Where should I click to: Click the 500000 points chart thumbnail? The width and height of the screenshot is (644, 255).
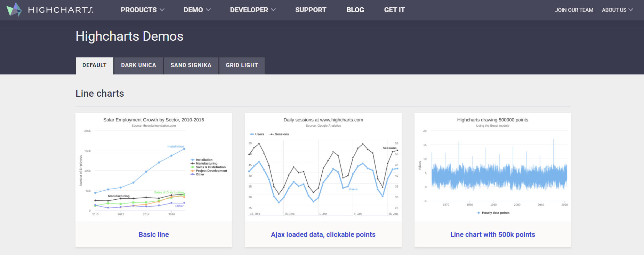click(x=493, y=167)
